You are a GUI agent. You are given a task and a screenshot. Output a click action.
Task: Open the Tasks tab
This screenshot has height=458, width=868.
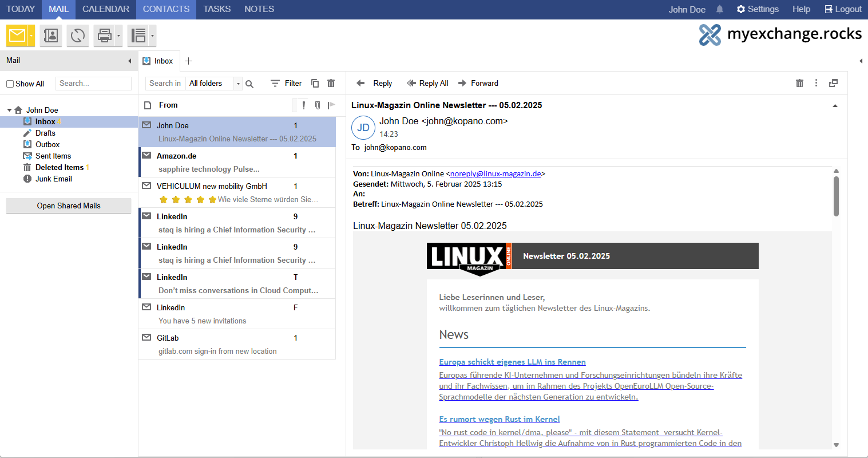tap(217, 9)
